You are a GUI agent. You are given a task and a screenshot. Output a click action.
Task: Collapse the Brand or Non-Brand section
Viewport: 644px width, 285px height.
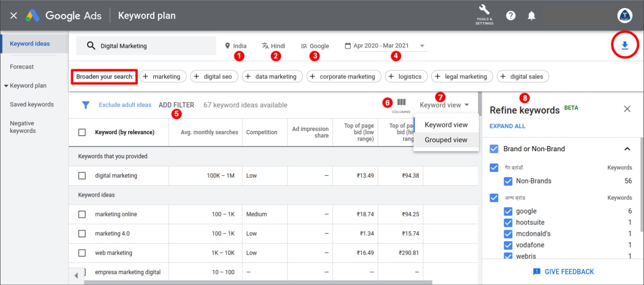click(x=627, y=149)
